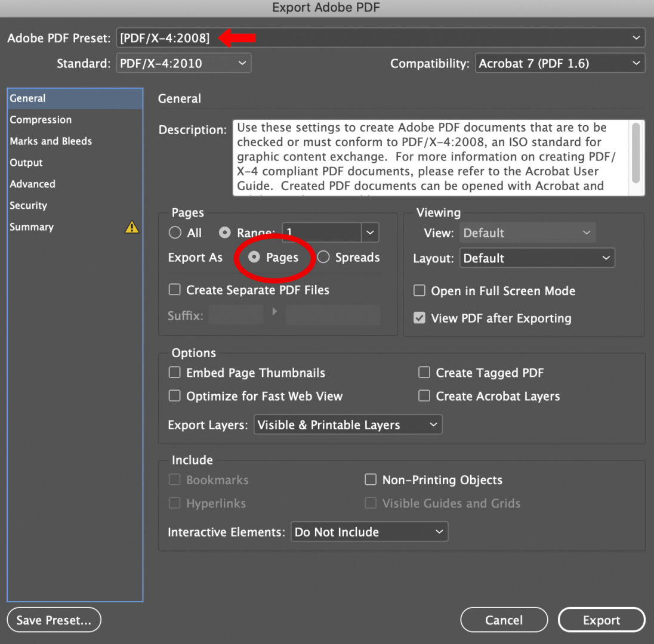Click the Cancel button

coord(504,620)
